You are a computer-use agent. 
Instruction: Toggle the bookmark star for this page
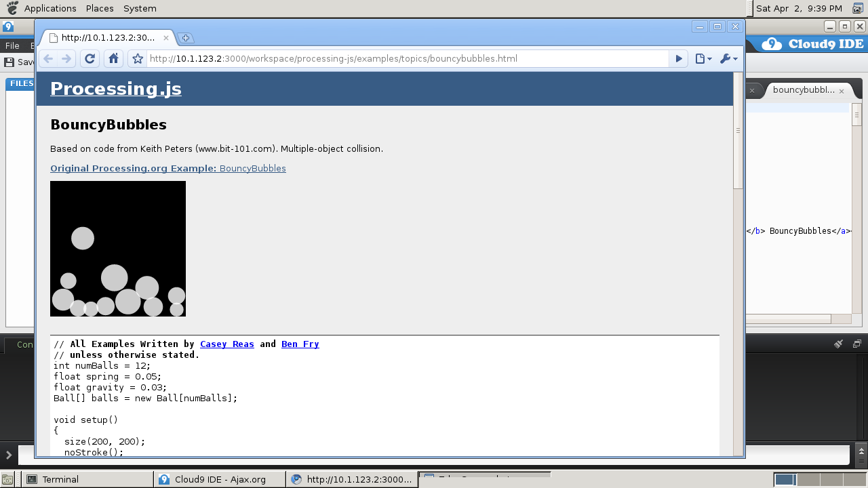point(136,58)
